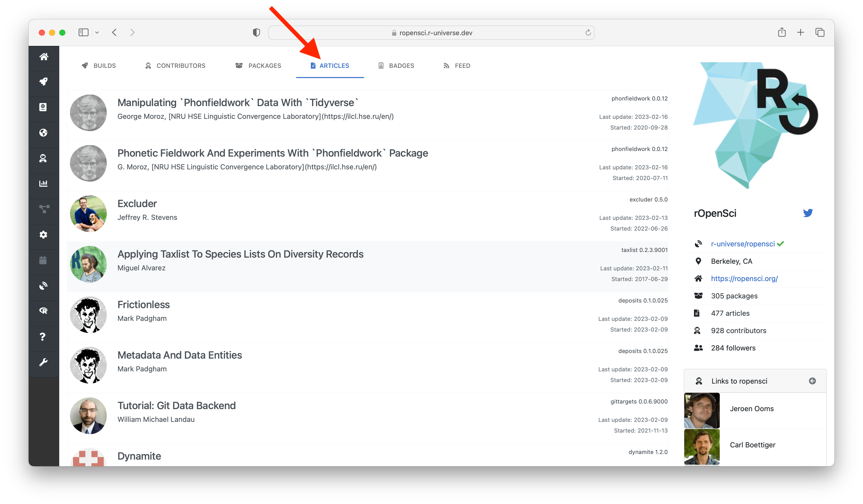
Task: Visit the https://ropensci.org/ link
Action: click(744, 279)
